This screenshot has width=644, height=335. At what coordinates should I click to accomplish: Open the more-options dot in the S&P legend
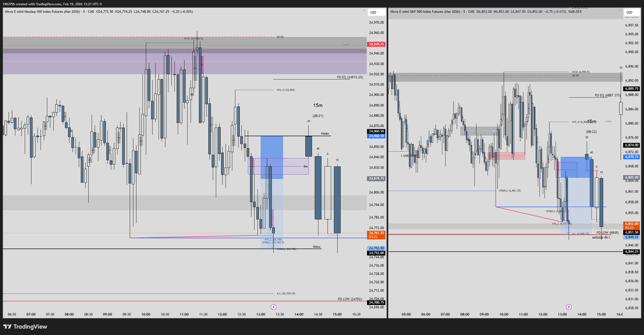pos(620,10)
